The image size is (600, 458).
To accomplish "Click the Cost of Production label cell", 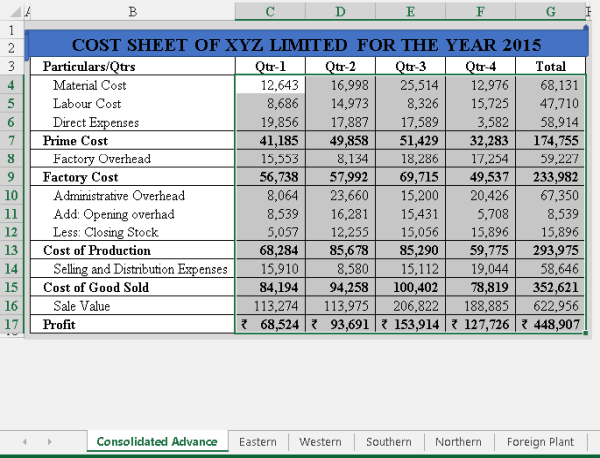I will pyautogui.click(x=133, y=250).
